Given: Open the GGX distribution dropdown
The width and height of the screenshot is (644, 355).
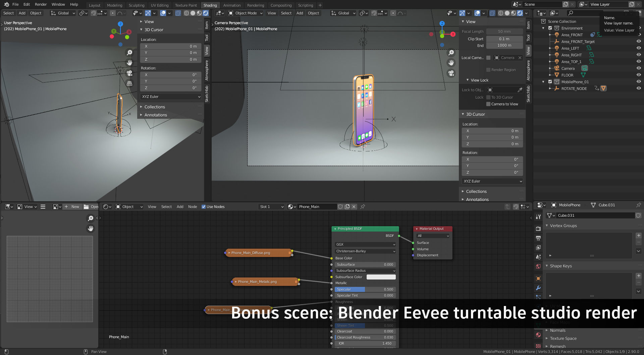Looking at the screenshot, I should pos(365,244).
